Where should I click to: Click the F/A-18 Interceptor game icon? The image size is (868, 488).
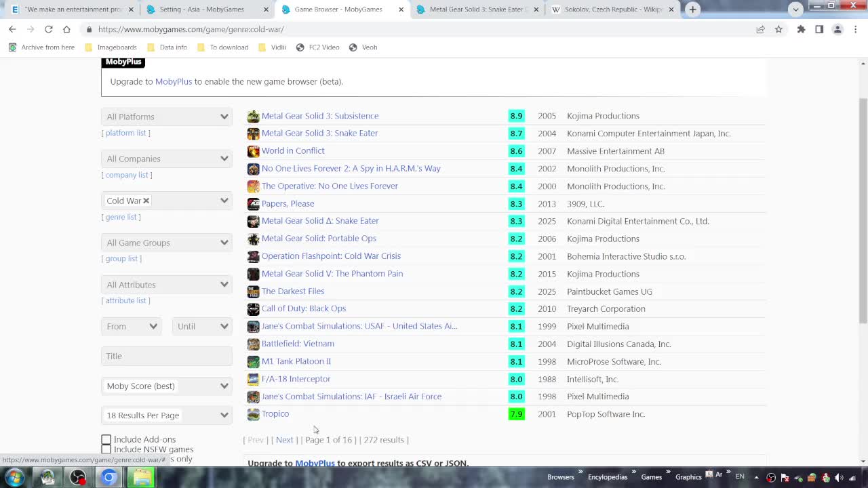(x=253, y=379)
